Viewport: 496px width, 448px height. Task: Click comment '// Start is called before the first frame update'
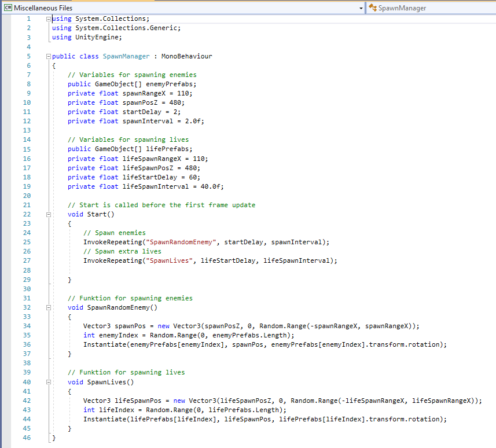[x=161, y=205]
